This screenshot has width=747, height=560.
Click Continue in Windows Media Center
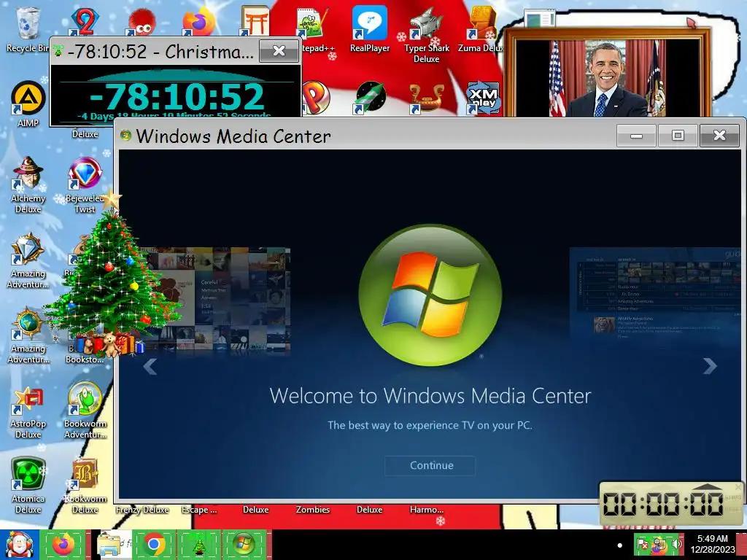pos(430,465)
